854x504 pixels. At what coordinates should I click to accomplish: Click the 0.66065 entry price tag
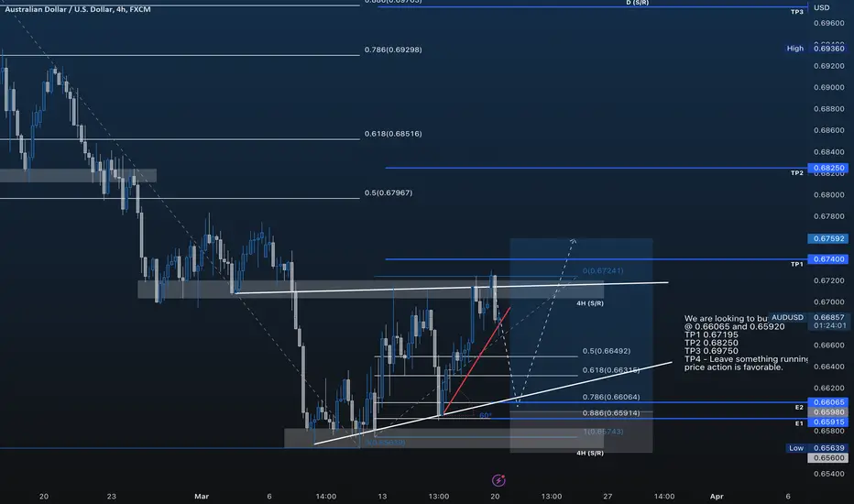[x=827, y=402]
